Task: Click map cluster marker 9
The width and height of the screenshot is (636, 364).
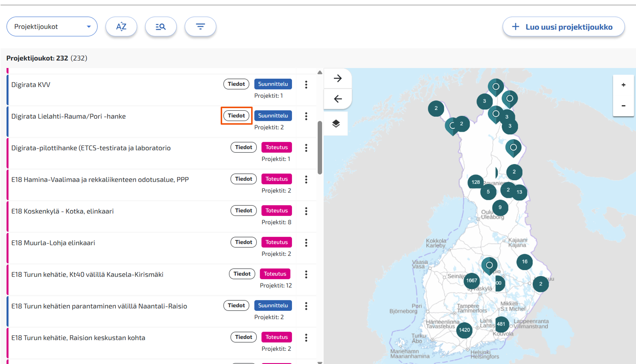Action: tap(500, 207)
